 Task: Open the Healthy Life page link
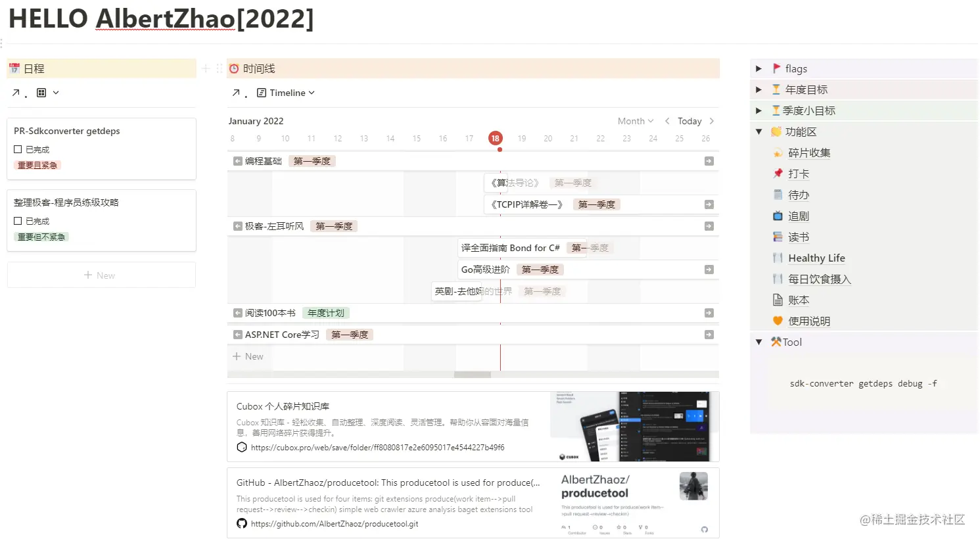(816, 258)
